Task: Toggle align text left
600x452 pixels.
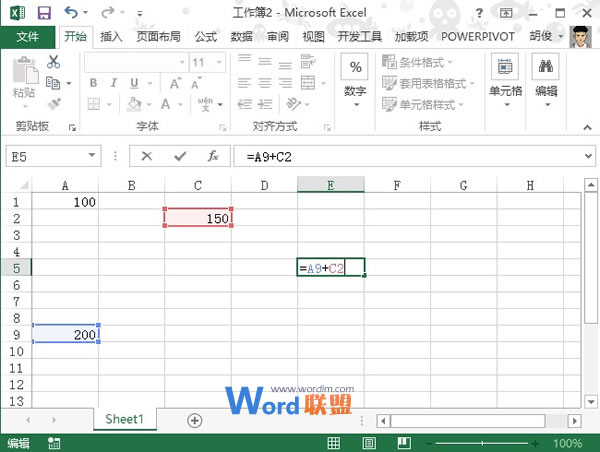Action: coord(244,83)
